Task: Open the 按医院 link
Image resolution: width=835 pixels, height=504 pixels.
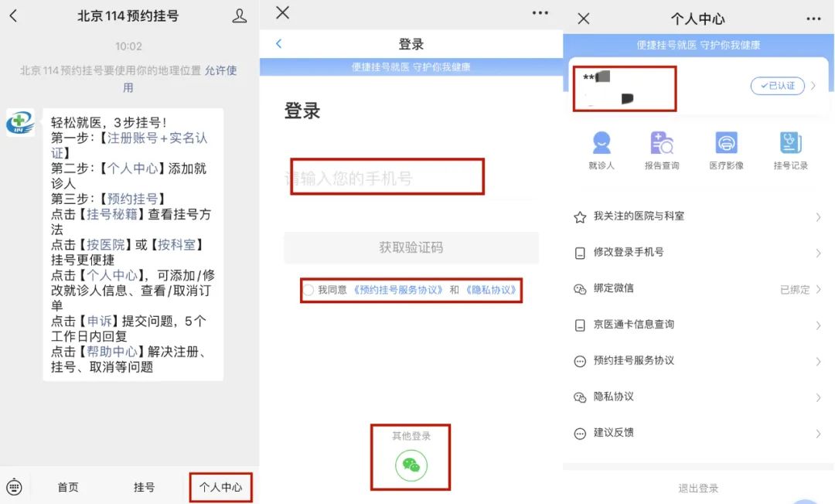Action: tap(105, 245)
